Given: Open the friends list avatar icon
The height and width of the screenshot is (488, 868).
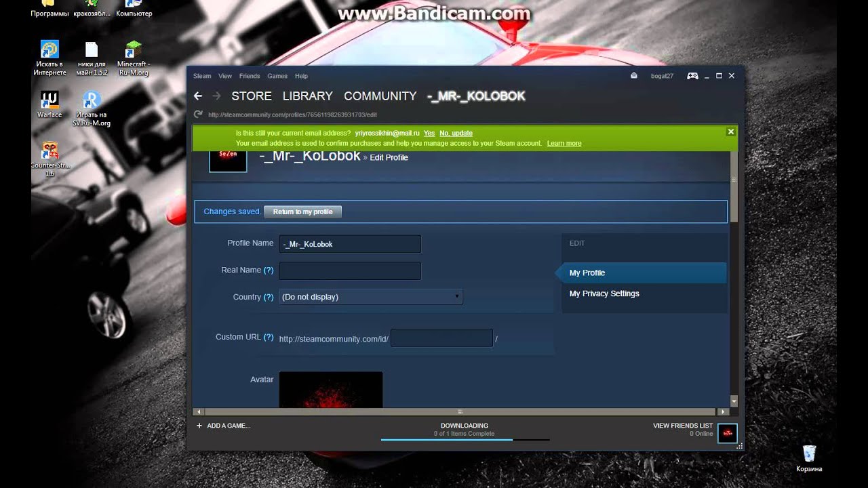Looking at the screenshot, I should [x=727, y=433].
